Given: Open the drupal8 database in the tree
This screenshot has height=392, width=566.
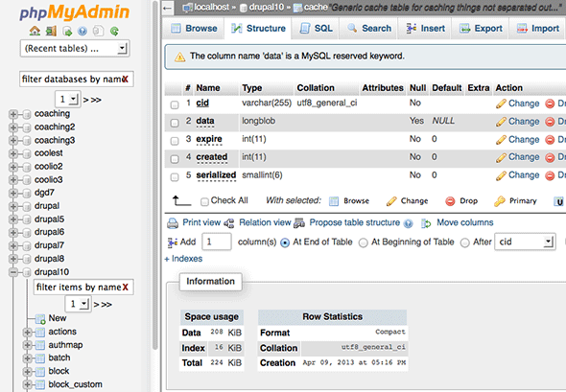Looking at the screenshot, I should 49,259.
